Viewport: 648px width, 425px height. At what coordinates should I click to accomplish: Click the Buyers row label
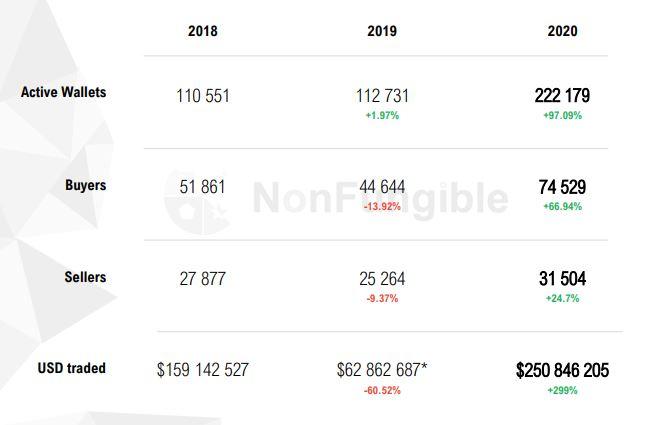[x=86, y=185]
